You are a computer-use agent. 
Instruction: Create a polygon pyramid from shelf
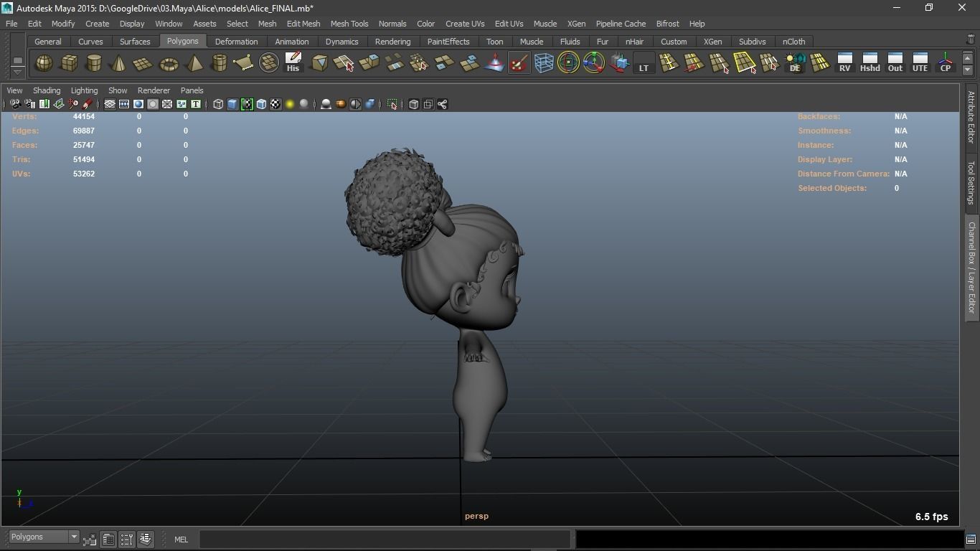[x=194, y=64]
